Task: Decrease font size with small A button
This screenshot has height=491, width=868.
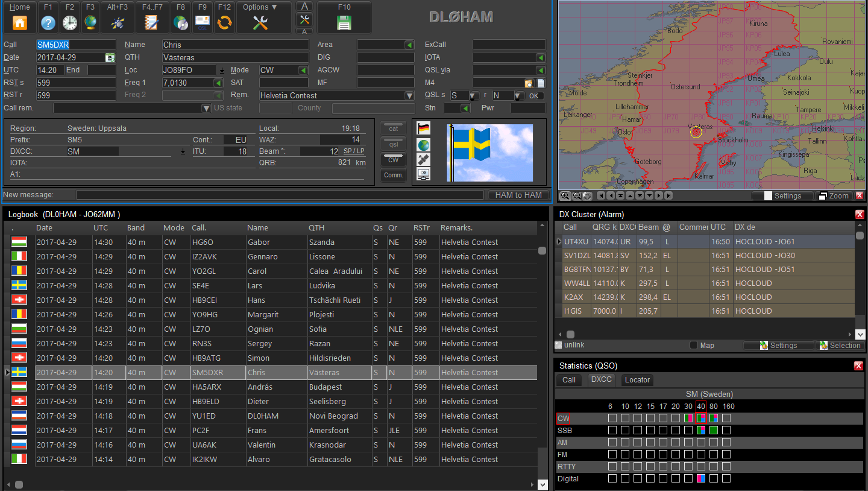Action: [x=304, y=30]
